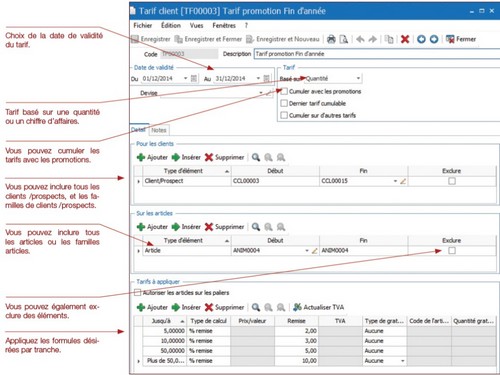Go to previous record with blue arrow
Viewport: 500px width, 375px height.
coord(421,39)
